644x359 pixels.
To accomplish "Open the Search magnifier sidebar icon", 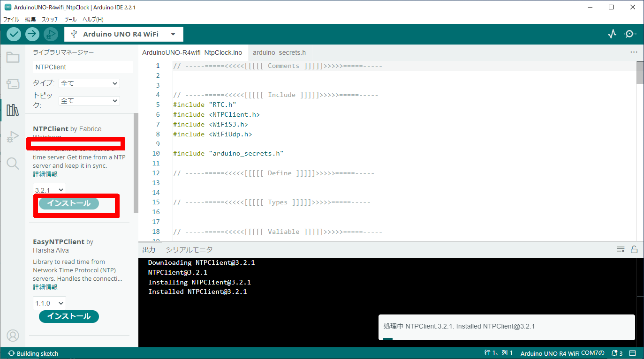I will tap(13, 163).
